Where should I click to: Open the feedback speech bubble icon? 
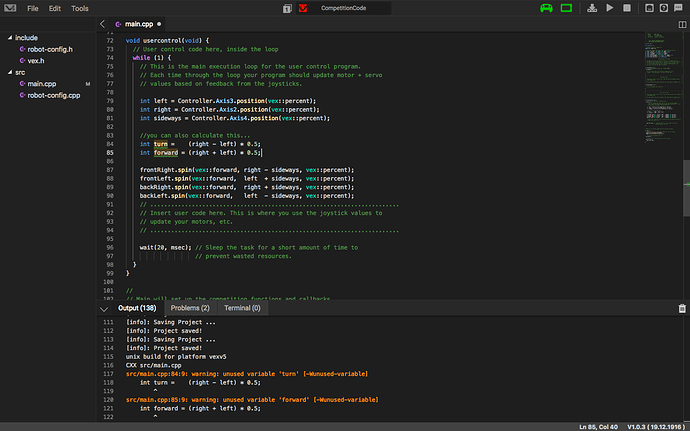(x=678, y=8)
